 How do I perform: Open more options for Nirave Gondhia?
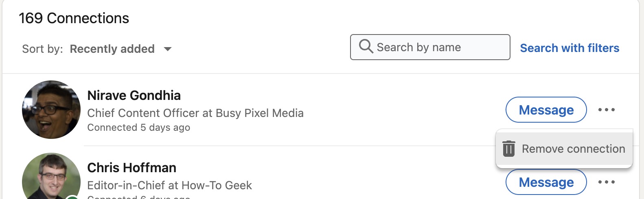[606, 110]
